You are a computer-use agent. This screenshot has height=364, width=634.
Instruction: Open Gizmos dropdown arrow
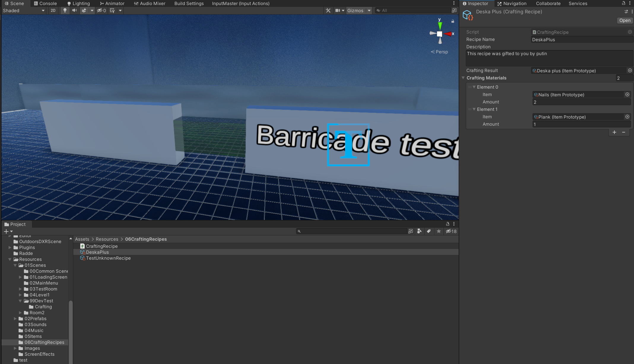pos(369,10)
